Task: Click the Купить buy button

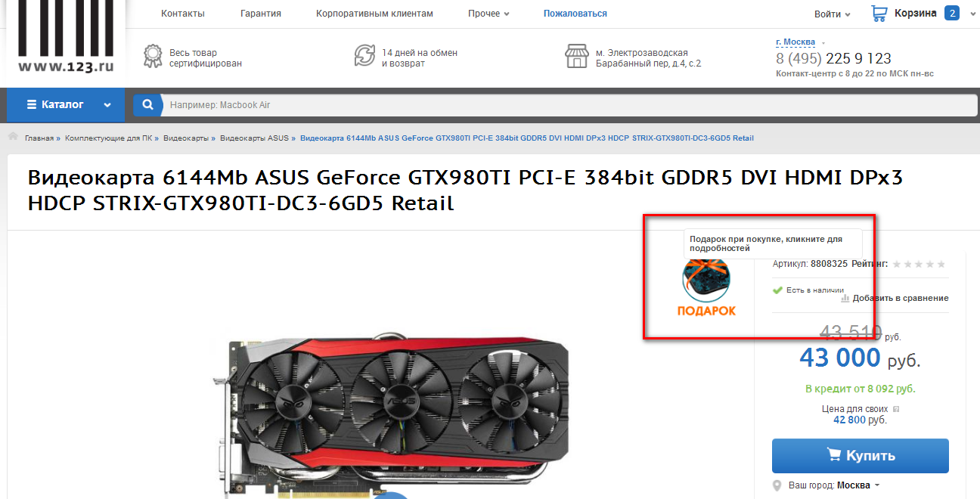Action: (861, 456)
